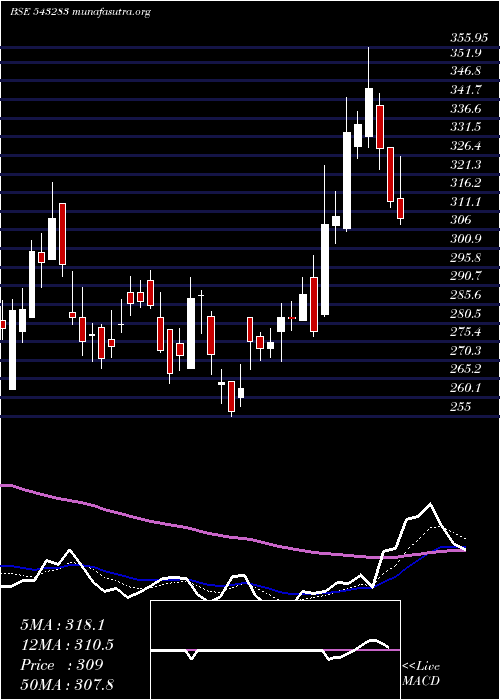Click the 290.7 price axis label
The image size is (500, 700).
point(465,276)
